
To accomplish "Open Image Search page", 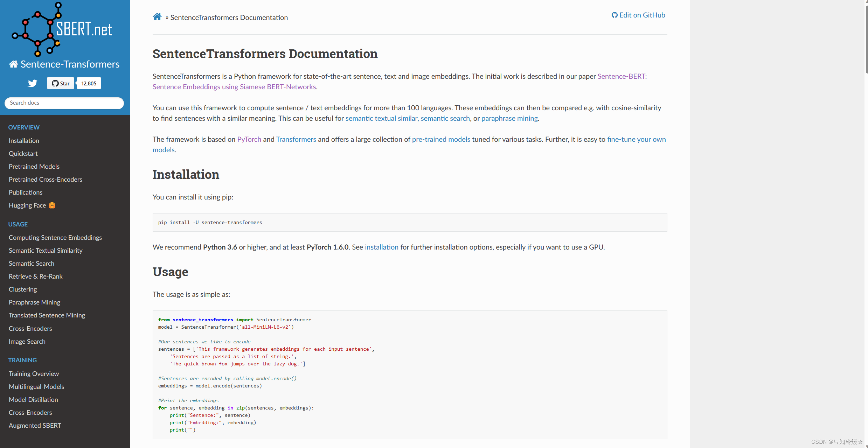I will [x=27, y=341].
